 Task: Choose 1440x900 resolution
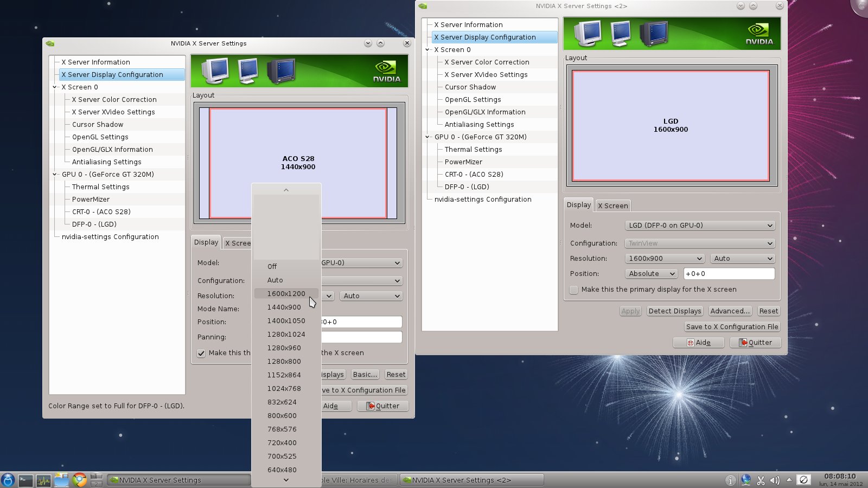pos(286,307)
